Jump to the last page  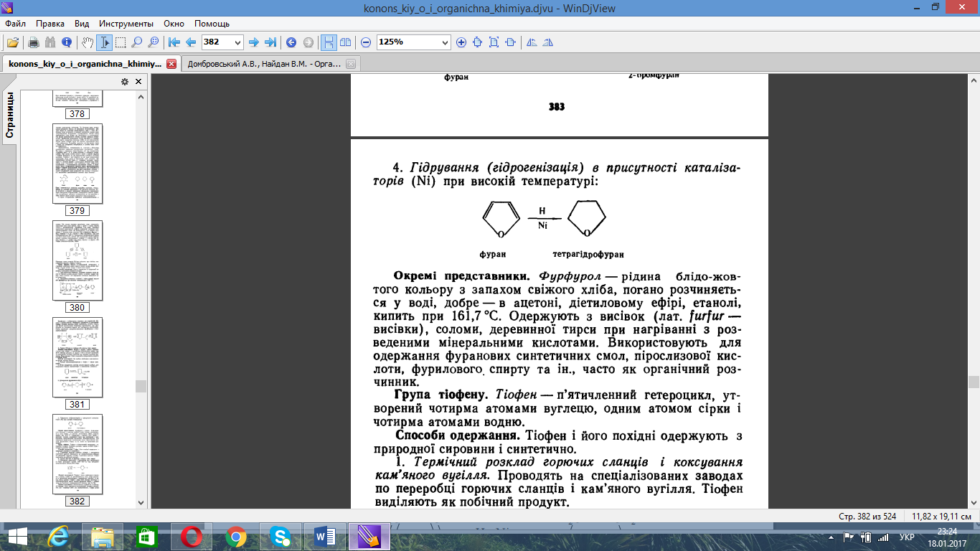click(270, 42)
